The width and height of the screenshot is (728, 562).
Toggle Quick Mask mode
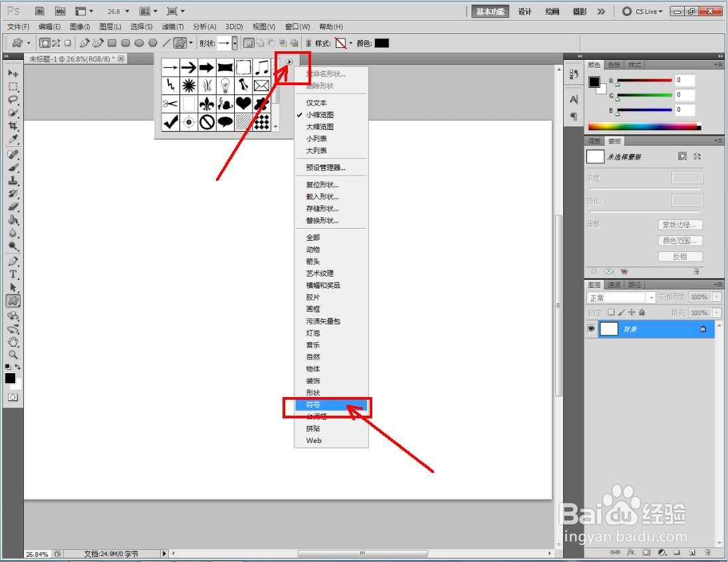click(13, 398)
